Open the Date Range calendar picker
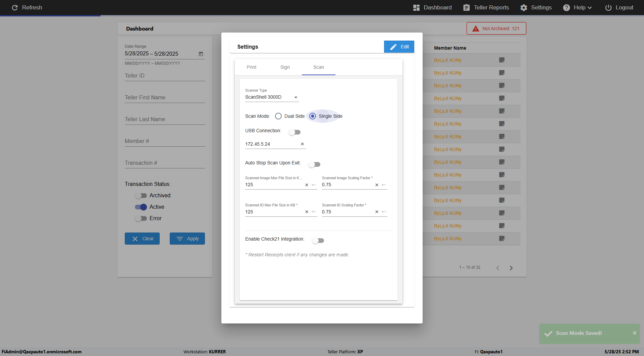Image resolution: width=644 pixels, height=356 pixels. pos(201,54)
